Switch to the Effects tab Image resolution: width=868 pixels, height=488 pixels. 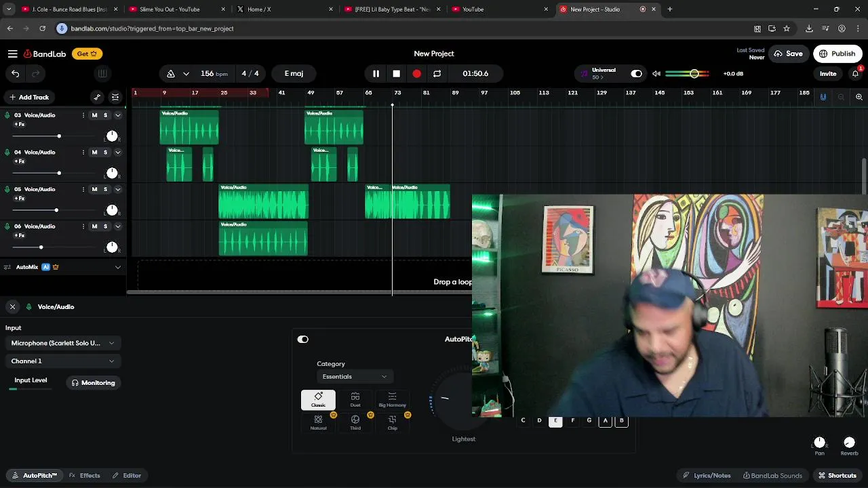pos(85,475)
